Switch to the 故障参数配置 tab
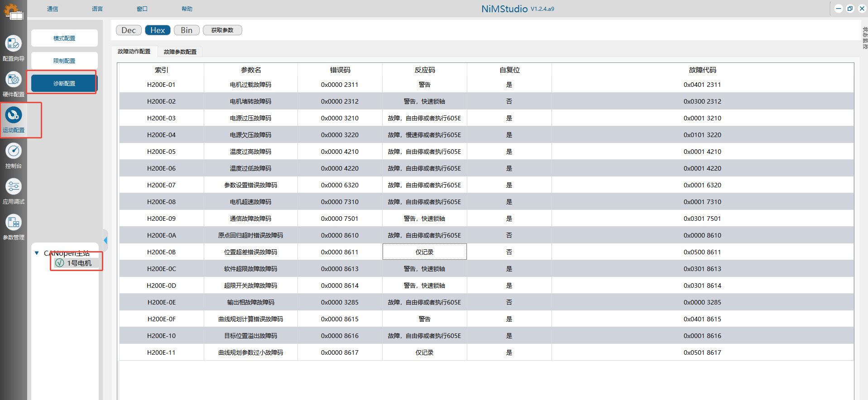The image size is (868, 400). (x=180, y=52)
